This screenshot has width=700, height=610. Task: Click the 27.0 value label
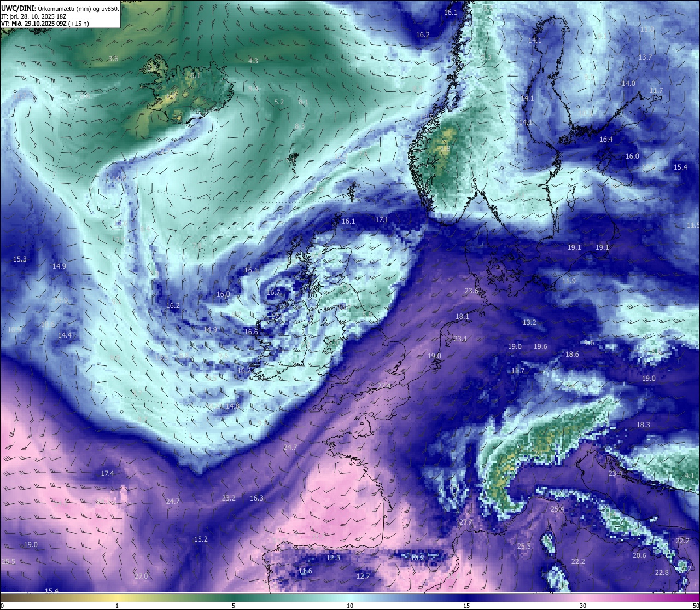[141, 577]
